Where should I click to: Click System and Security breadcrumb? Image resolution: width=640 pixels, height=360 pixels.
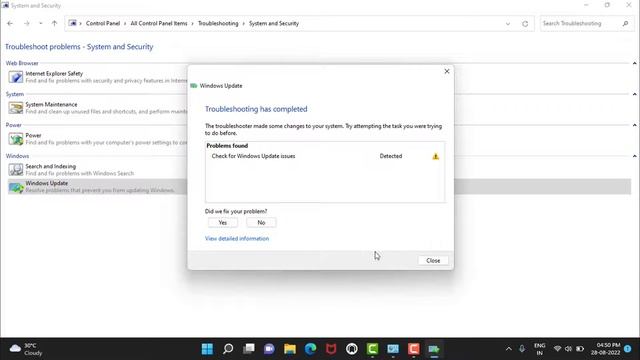point(274,24)
